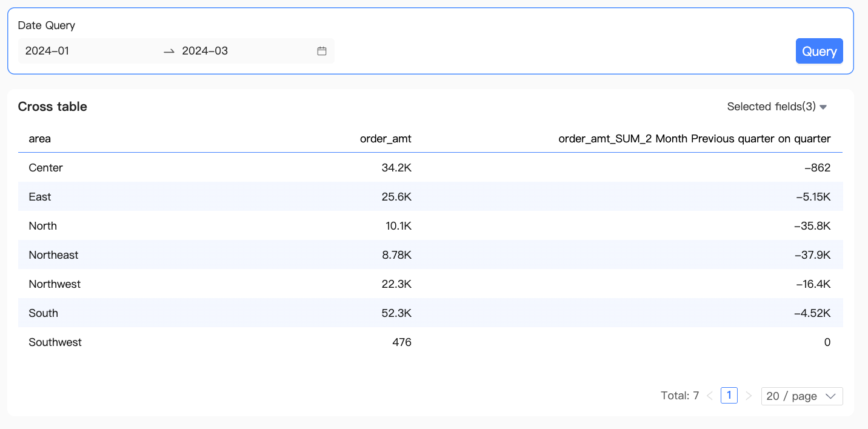Click the Query button
This screenshot has height=429, width=868.
819,52
